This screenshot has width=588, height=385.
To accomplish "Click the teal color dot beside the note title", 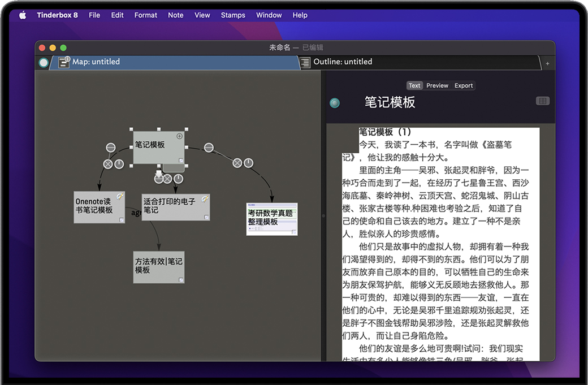I will (x=335, y=103).
